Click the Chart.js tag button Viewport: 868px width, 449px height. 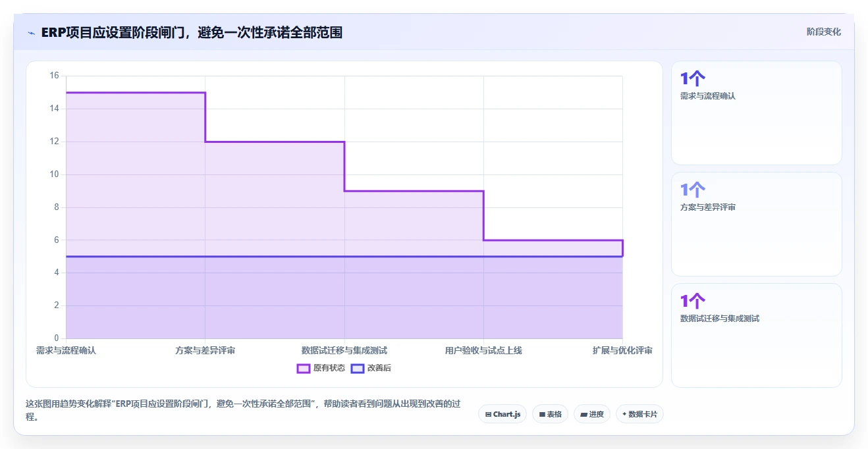502,414
